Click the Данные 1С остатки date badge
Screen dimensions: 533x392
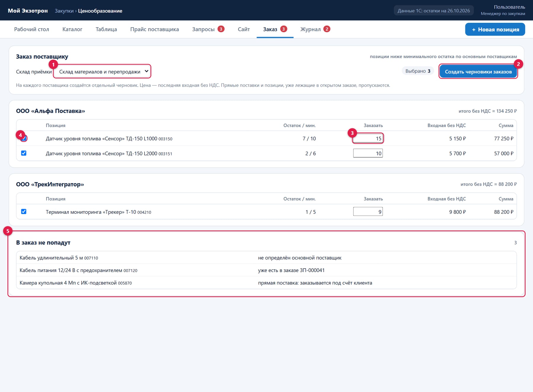434,11
